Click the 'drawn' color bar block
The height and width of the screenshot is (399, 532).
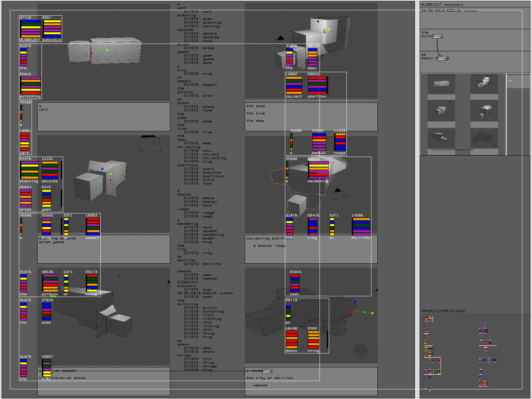[x=292, y=339]
